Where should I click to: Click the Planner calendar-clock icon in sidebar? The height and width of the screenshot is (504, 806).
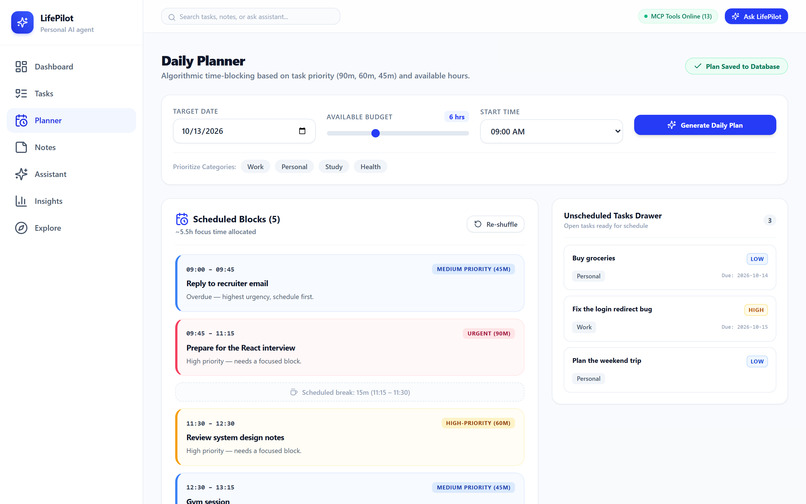[x=21, y=120]
